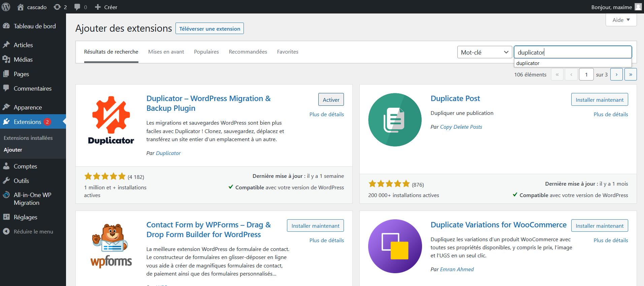Click Bonjour, maxime account text

611,7
